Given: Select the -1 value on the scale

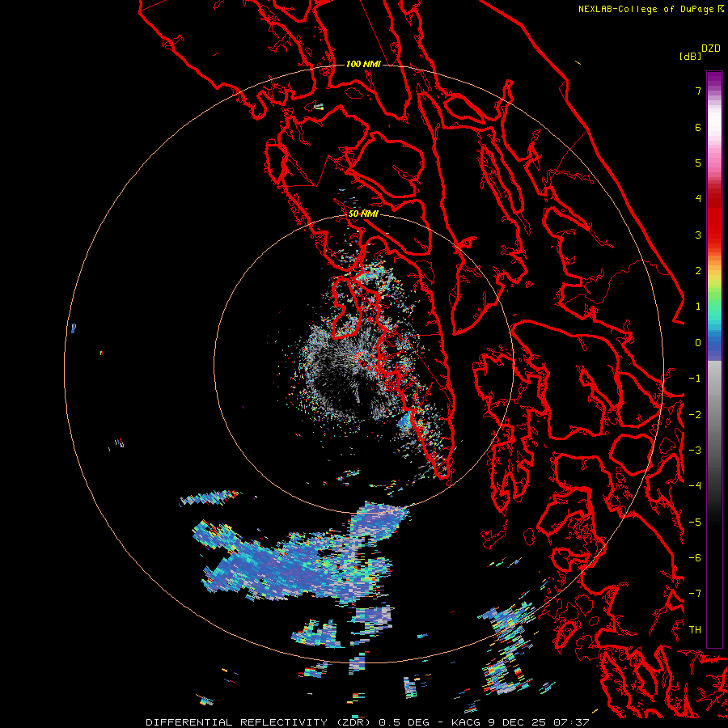Looking at the screenshot, I should [695, 379].
